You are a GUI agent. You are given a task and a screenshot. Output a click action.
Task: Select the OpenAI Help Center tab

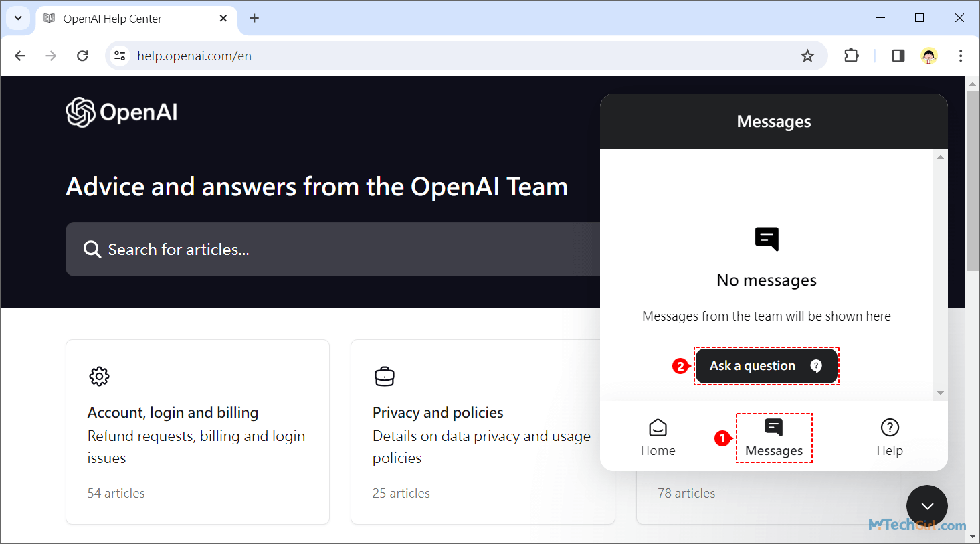click(x=136, y=19)
